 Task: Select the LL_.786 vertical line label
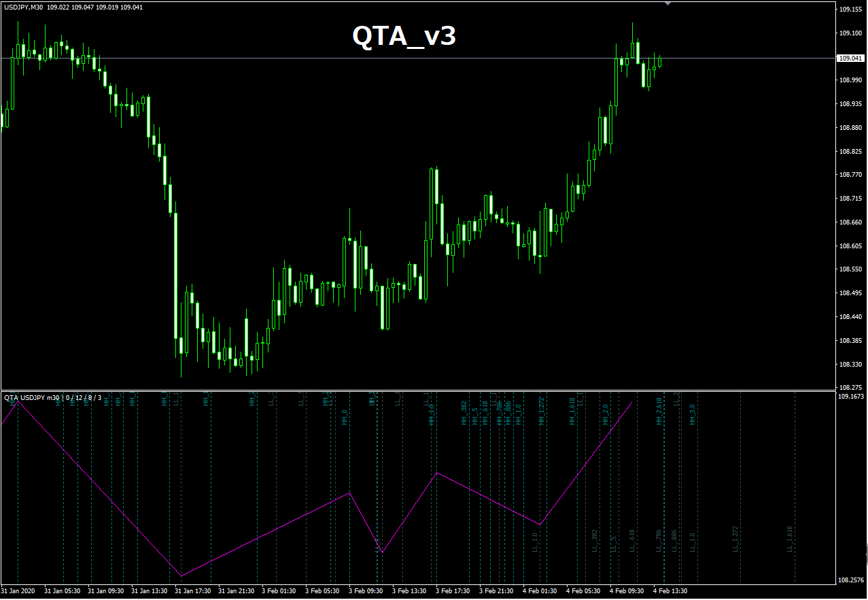click(659, 541)
